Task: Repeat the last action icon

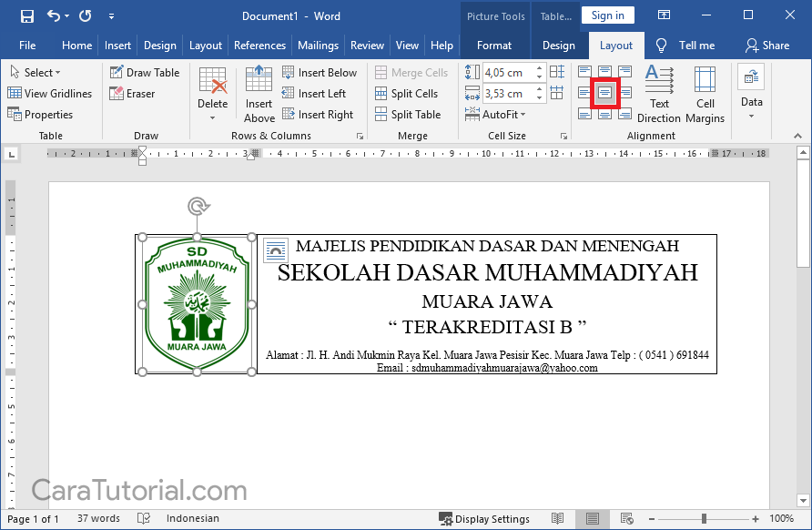Action: pos(86,16)
